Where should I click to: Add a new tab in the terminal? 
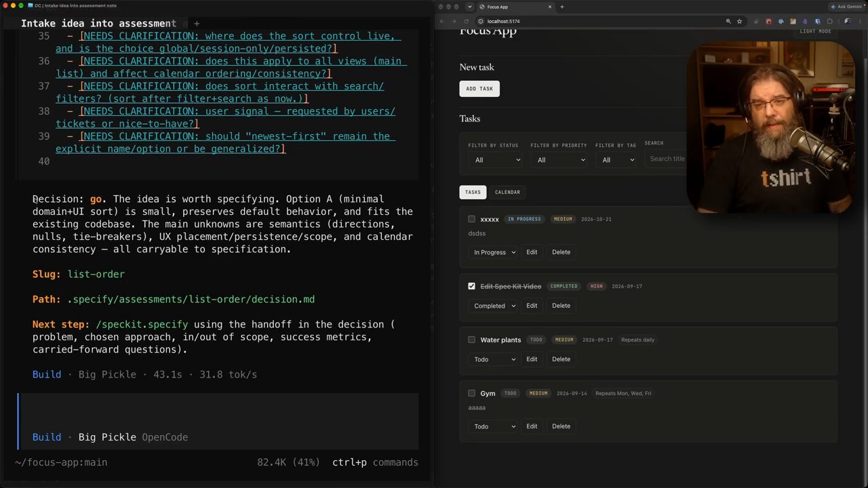tap(197, 24)
